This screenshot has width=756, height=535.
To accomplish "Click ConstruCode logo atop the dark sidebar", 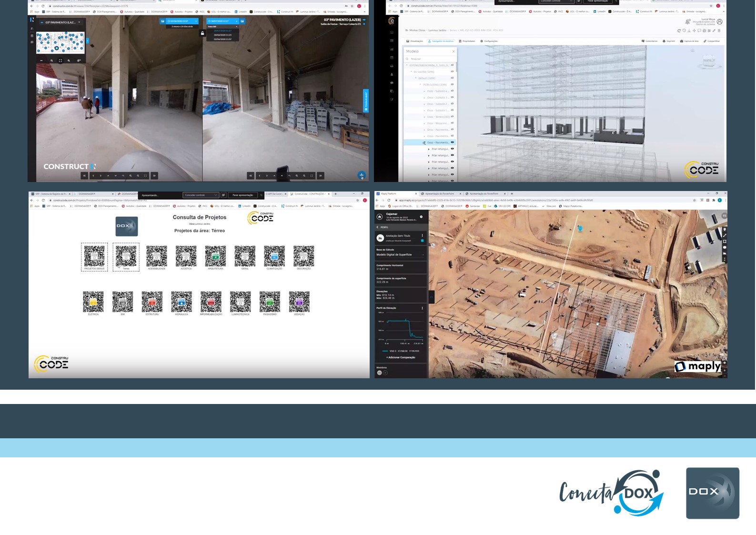I will click(x=392, y=21).
